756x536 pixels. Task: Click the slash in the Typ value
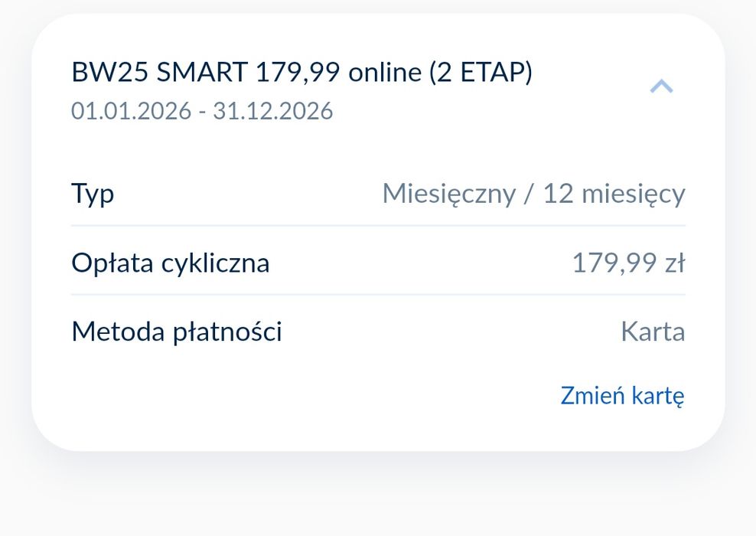pyautogui.click(x=529, y=194)
